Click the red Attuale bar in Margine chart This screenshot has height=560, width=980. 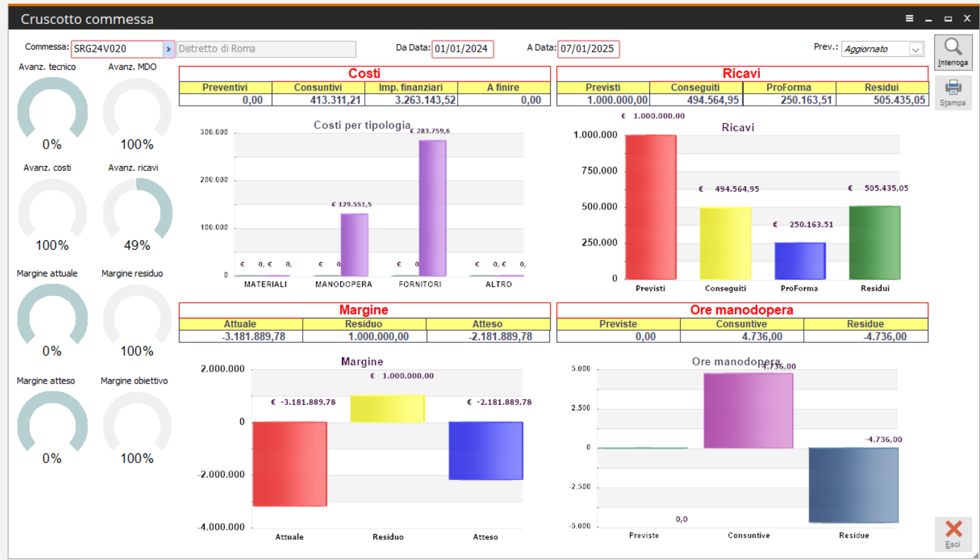tap(290, 464)
